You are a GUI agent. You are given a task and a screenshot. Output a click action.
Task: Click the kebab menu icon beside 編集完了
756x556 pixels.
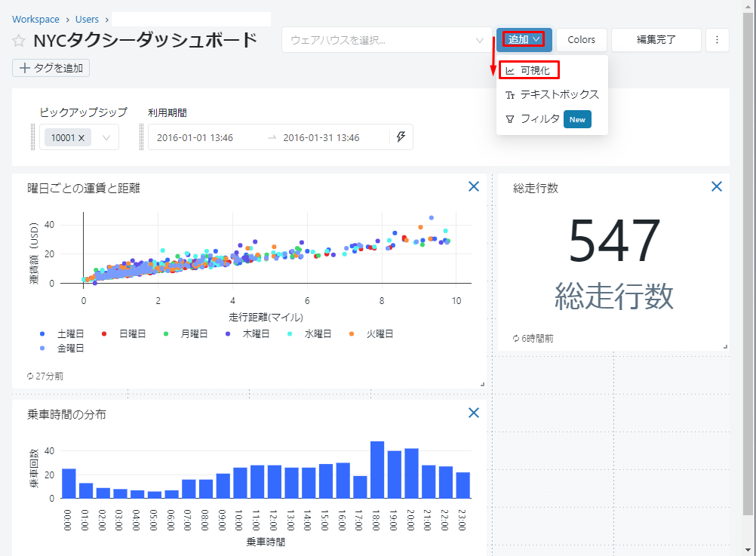coord(717,40)
